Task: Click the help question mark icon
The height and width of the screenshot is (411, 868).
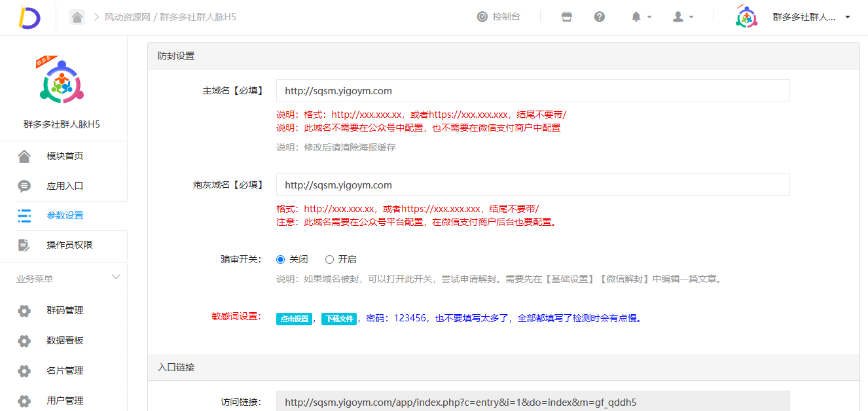Action: (x=599, y=16)
